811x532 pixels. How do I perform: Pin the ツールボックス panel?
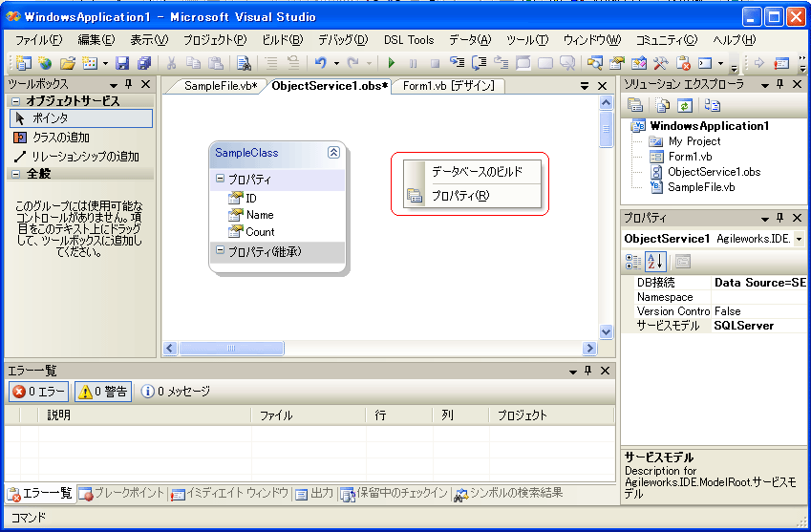[129, 84]
